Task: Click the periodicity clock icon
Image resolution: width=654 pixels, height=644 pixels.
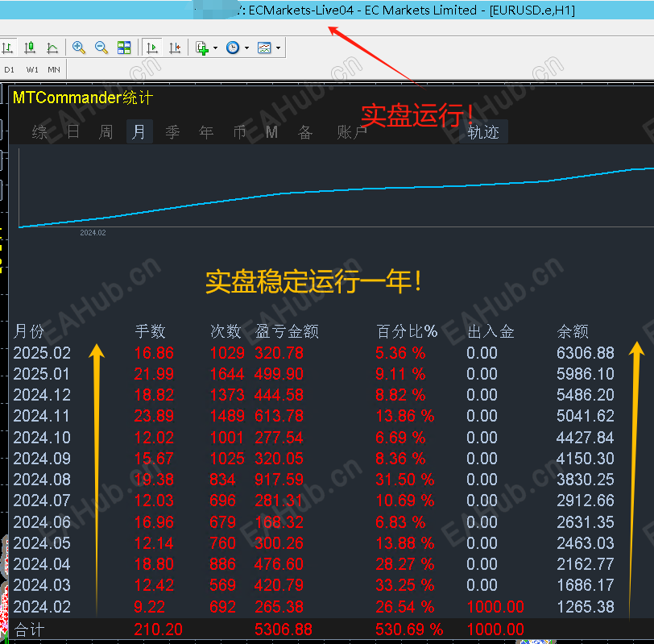Action: [233, 48]
